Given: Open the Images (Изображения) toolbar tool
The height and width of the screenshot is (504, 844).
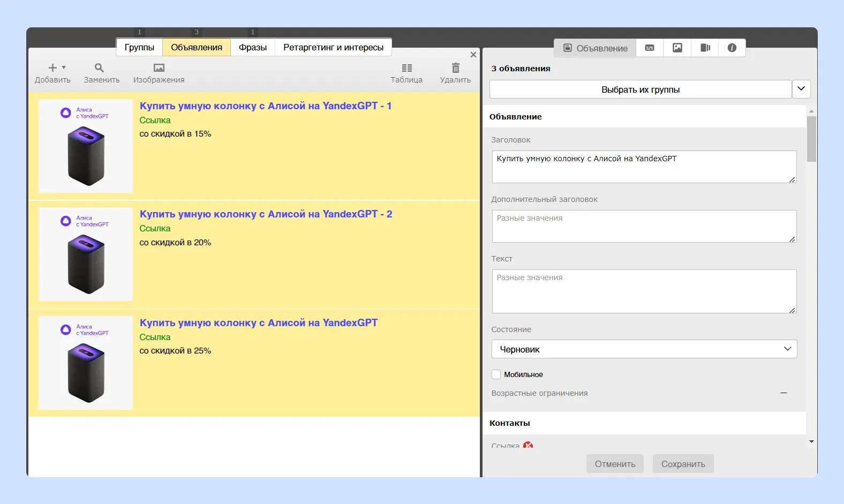Looking at the screenshot, I should [x=159, y=73].
